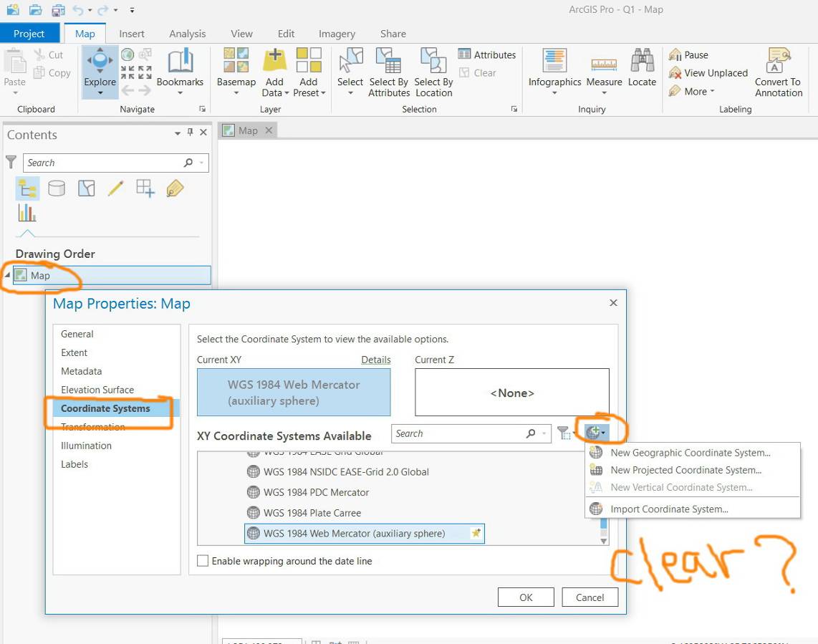Choose Import Coordinate System menu entry

(x=669, y=509)
